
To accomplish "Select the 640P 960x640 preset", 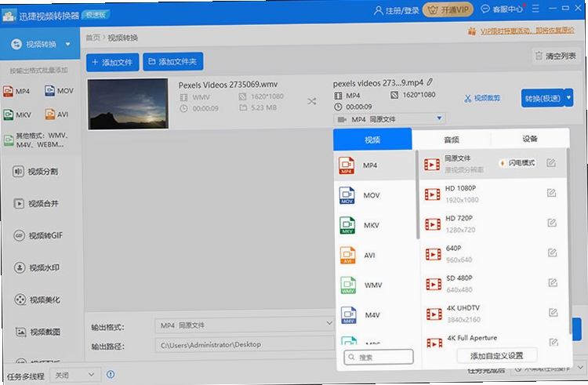I will coord(493,254).
